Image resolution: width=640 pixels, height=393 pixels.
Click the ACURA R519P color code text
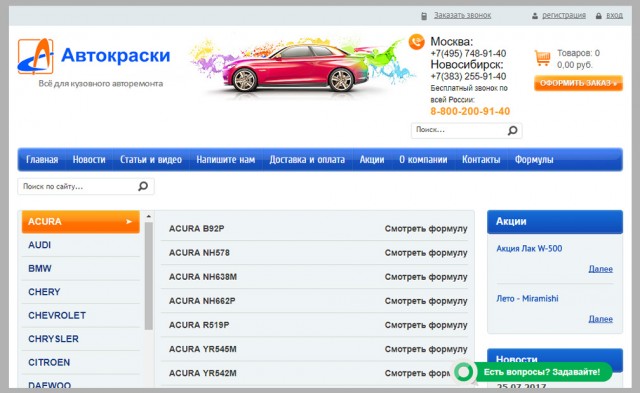(x=199, y=325)
